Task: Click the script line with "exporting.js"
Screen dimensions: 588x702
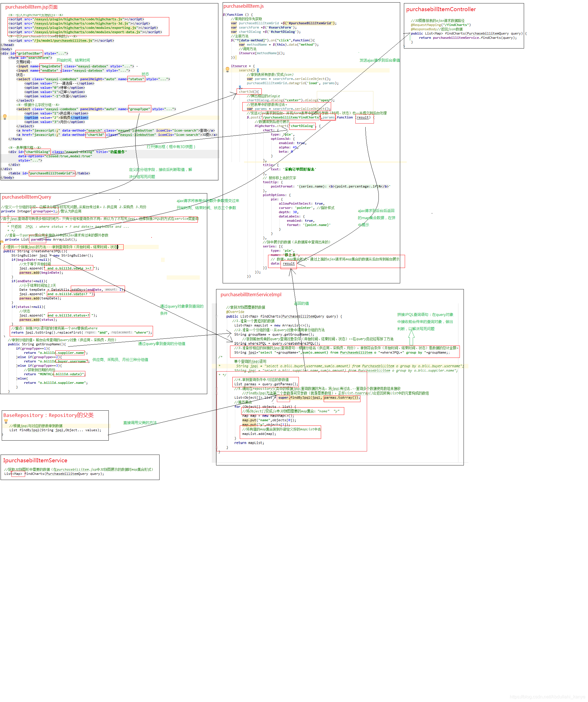Action: click(x=83, y=28)
